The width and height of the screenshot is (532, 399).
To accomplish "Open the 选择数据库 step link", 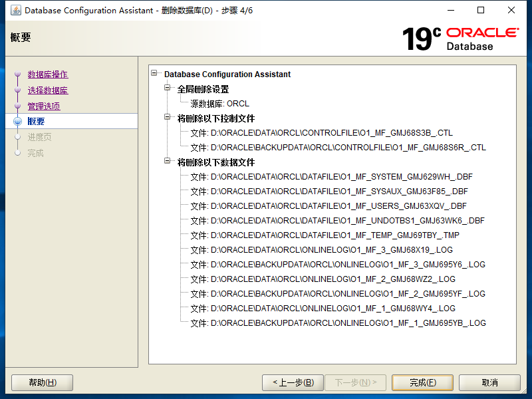I will pyautogui.click(x=47, y=90).
